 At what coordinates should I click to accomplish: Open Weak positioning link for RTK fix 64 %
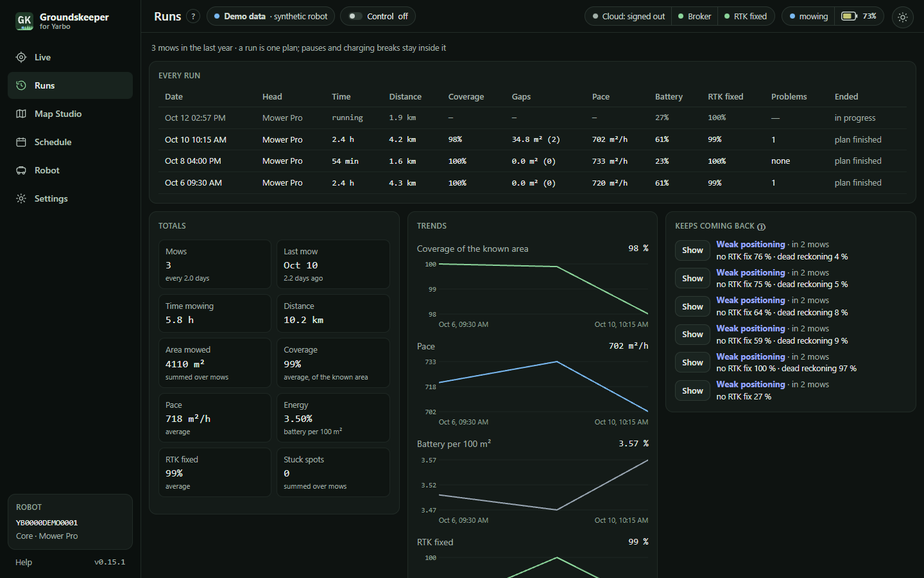[x=751, y=301]
